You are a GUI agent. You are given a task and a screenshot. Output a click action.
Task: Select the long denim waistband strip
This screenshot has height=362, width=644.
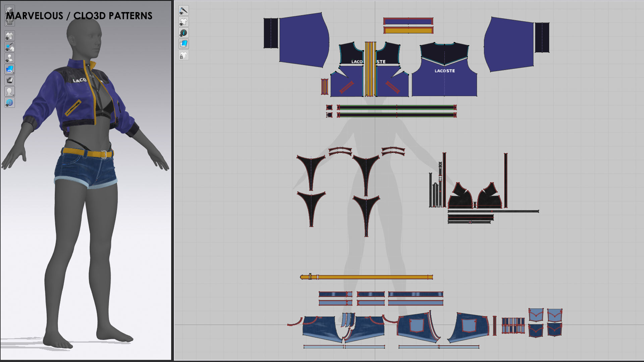point(416,294)
